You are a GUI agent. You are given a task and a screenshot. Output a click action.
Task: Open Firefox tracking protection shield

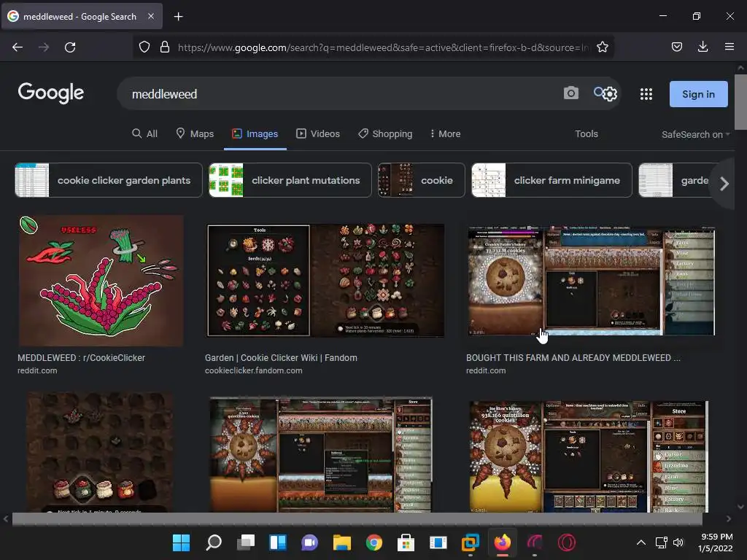pos(144,47)
